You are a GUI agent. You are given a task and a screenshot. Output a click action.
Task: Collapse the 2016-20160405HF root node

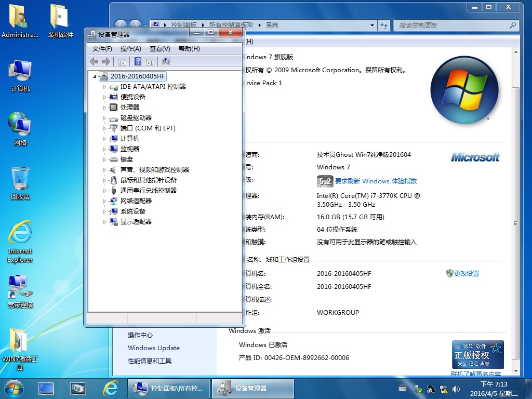[x=95, y=76]
